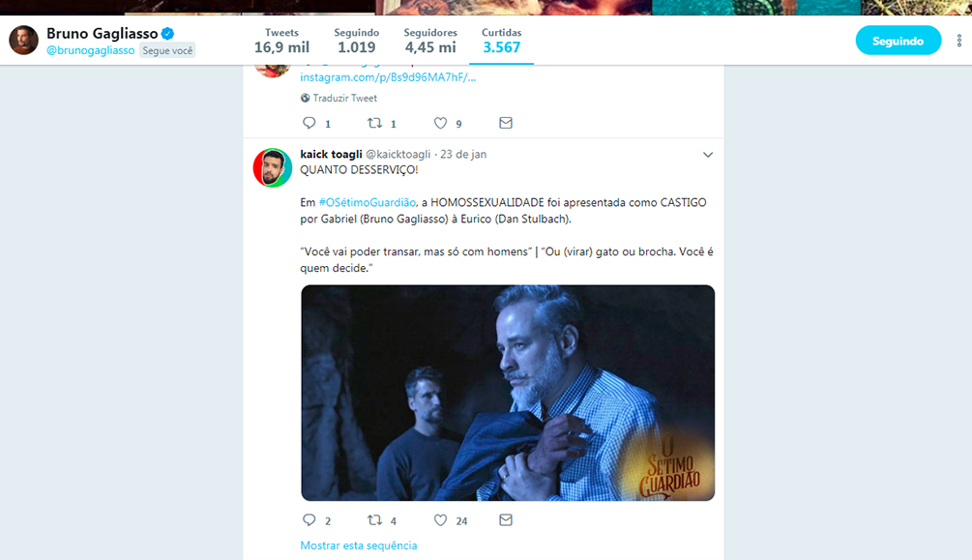
Task: Click envelope icon under Instagram link tweet
Action: point(505,123)
